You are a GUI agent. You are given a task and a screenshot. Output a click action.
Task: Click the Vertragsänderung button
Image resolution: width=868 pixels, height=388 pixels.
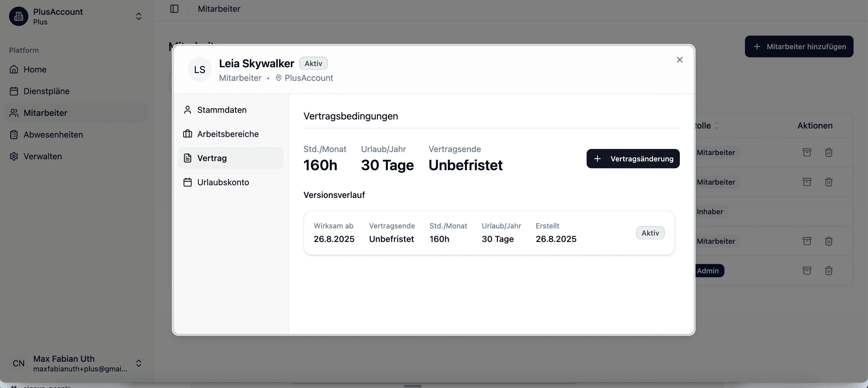pos(632,159)
